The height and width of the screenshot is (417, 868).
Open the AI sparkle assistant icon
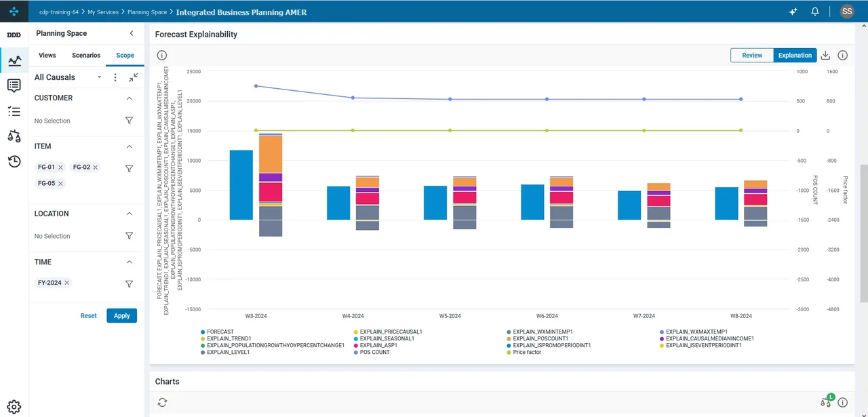[x=793, y=12]
